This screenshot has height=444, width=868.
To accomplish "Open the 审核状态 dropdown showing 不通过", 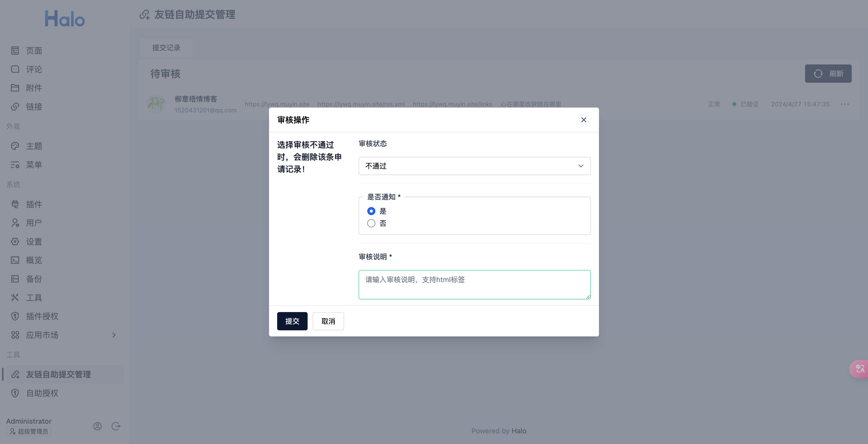I will point(474,166).
